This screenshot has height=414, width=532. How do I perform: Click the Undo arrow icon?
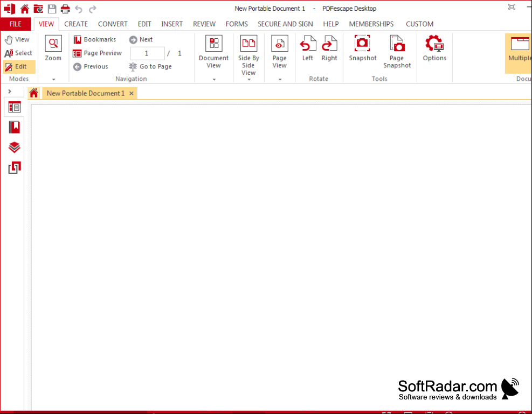[79, 9]
